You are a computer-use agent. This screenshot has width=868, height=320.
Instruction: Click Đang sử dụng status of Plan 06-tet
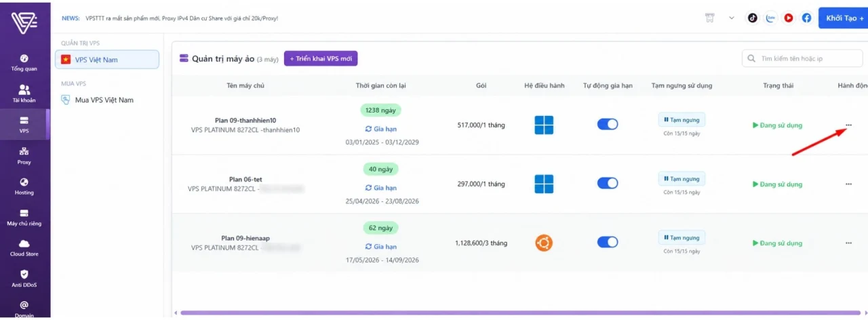[x=777, y=184]
